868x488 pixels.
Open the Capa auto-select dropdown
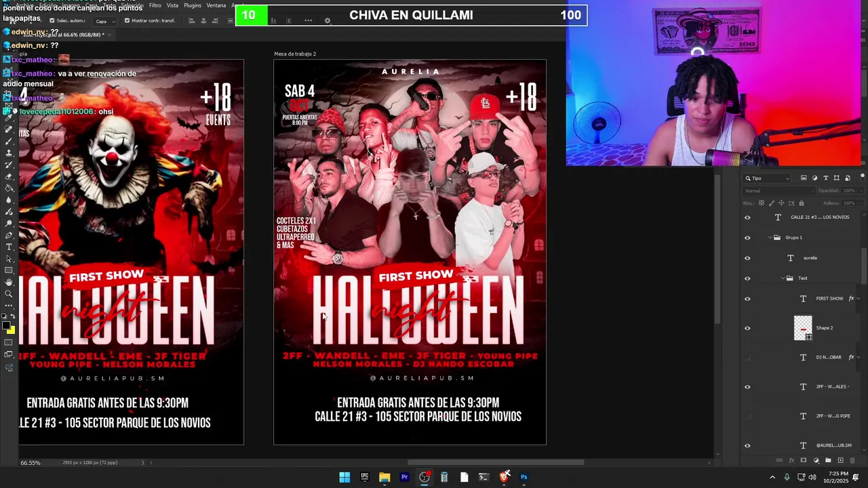point(104,21)
